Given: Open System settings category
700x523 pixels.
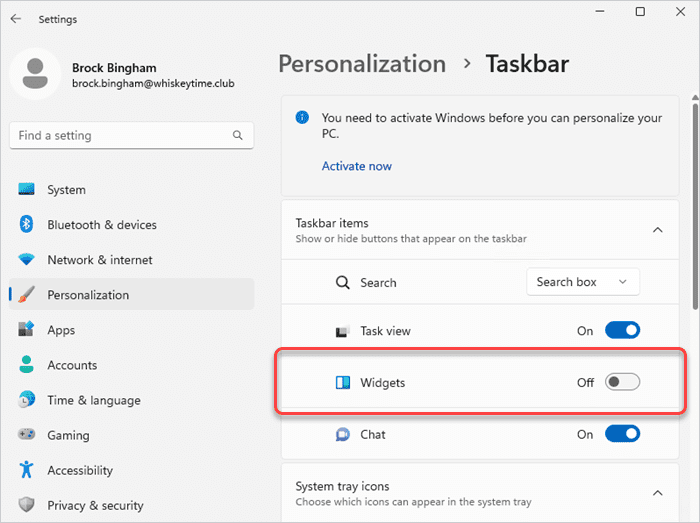Looking at the screenshot, I should click(132, 189).
